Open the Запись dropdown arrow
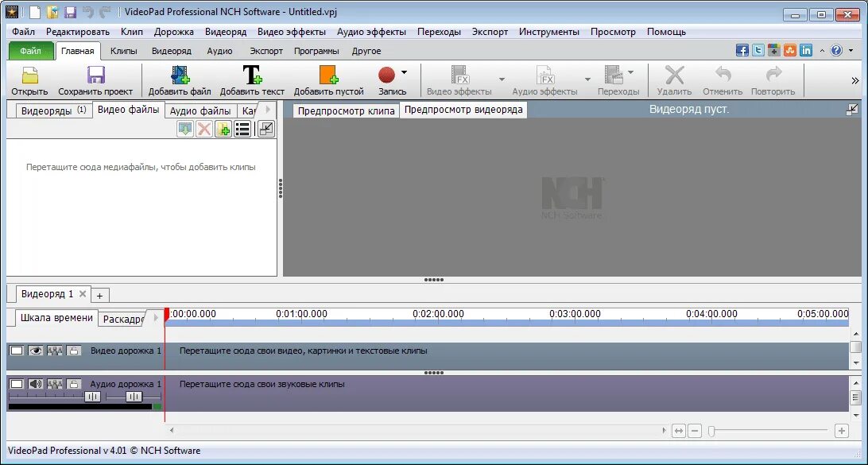This screenshot has height=465, width=868. (x=404, y=72)
